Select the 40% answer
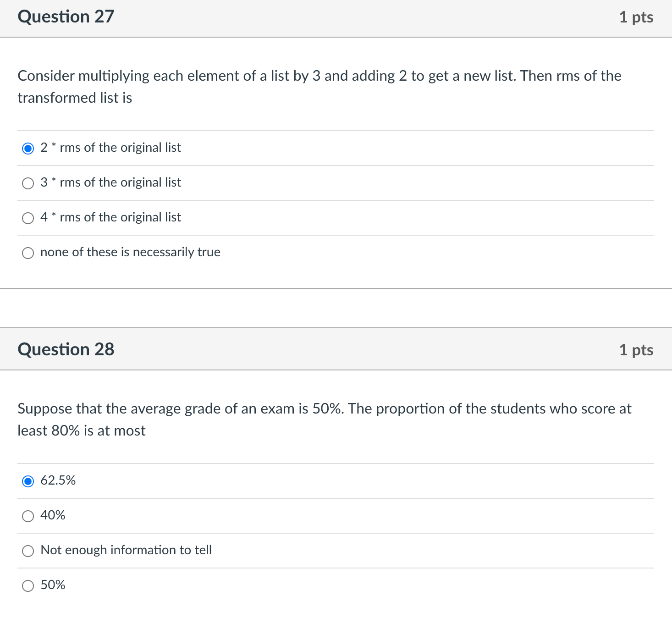The image size is (672, 618). pos(28,516)
